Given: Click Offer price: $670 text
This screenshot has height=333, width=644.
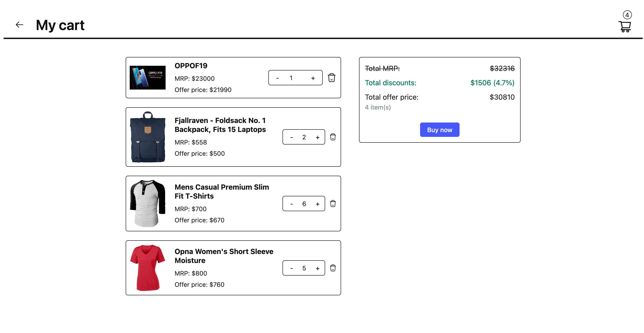Looking at the screenshot, I should [x=199, y=220].
